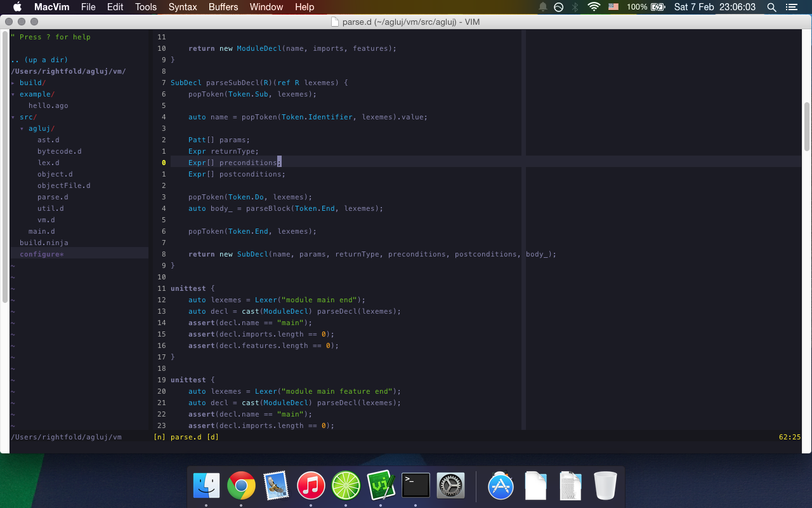Screen dimensions: 812x508
Task: Launch Google Chrome from the dock
Action: 241,486
